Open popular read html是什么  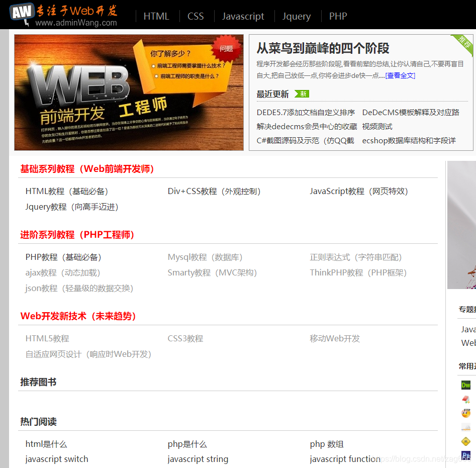46,444
